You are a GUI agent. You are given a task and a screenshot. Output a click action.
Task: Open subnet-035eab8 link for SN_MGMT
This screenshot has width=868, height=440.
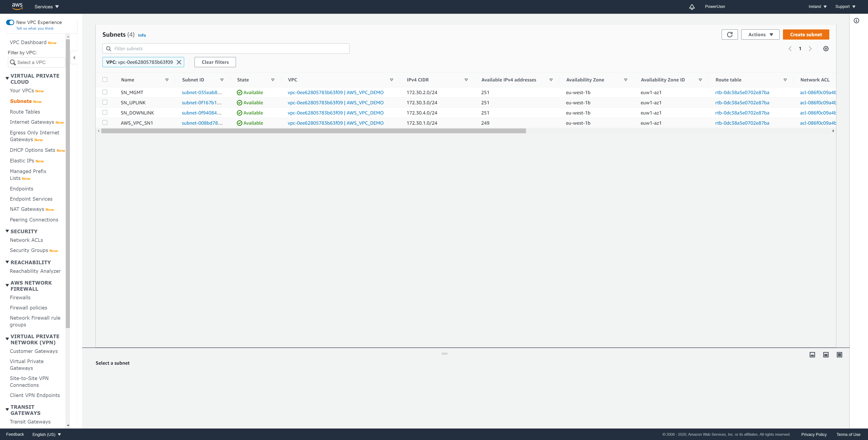pos(202,92)
